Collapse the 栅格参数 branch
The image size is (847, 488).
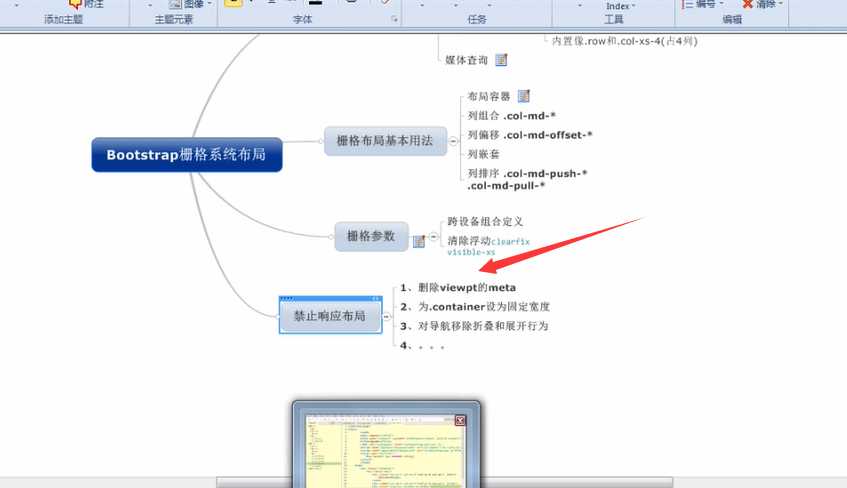[434, 237]
